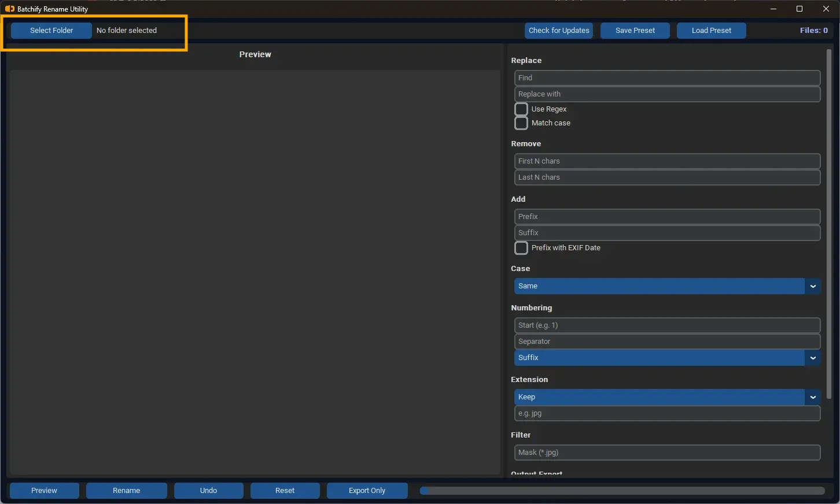The image size is (840, 504).
Task: Click the Preview button
Action: (x=44, y=490)
